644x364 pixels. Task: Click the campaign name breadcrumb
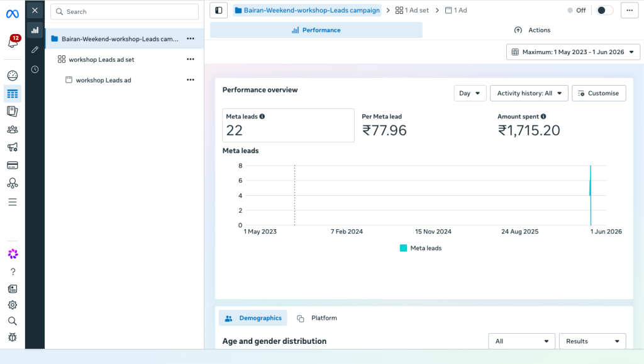coord(307,10)
